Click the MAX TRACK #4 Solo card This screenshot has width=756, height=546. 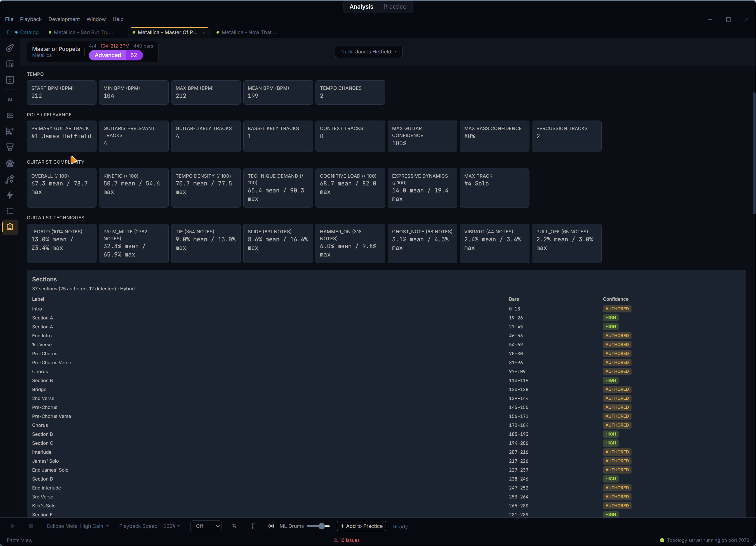[494, 188]
